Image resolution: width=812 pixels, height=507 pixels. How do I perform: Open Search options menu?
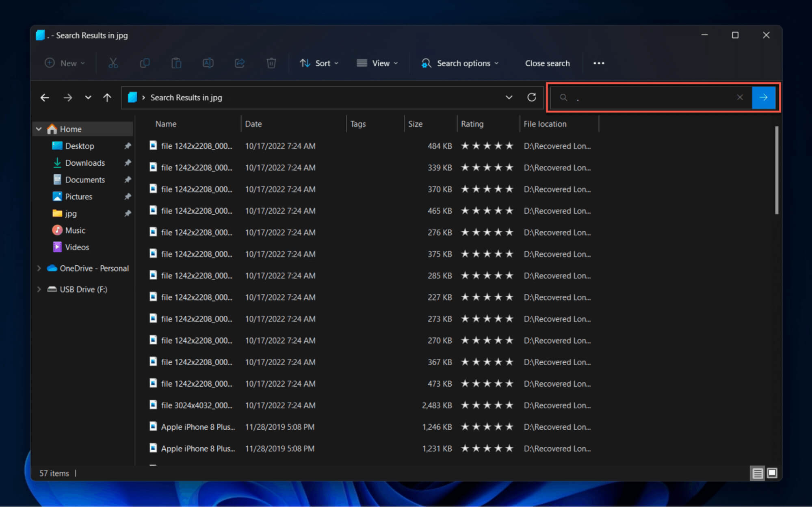click(460, 63)
